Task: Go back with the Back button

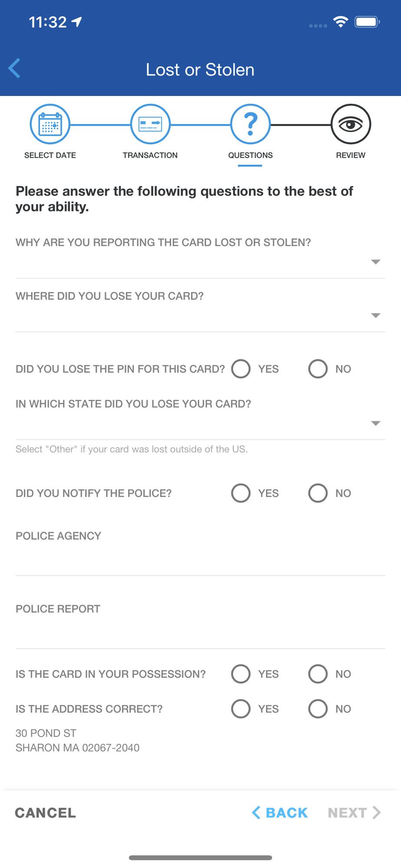Action: (x=280, y=813)
